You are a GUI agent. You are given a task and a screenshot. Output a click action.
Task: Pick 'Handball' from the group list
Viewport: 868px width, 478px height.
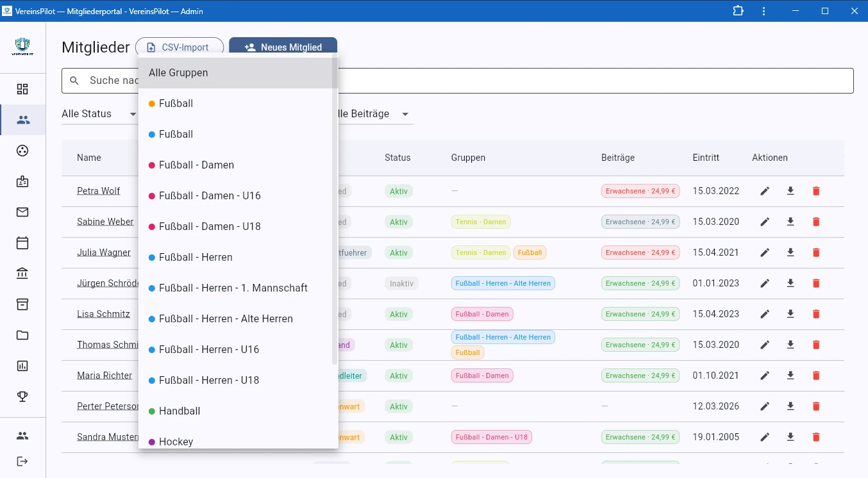pos(179,411)
